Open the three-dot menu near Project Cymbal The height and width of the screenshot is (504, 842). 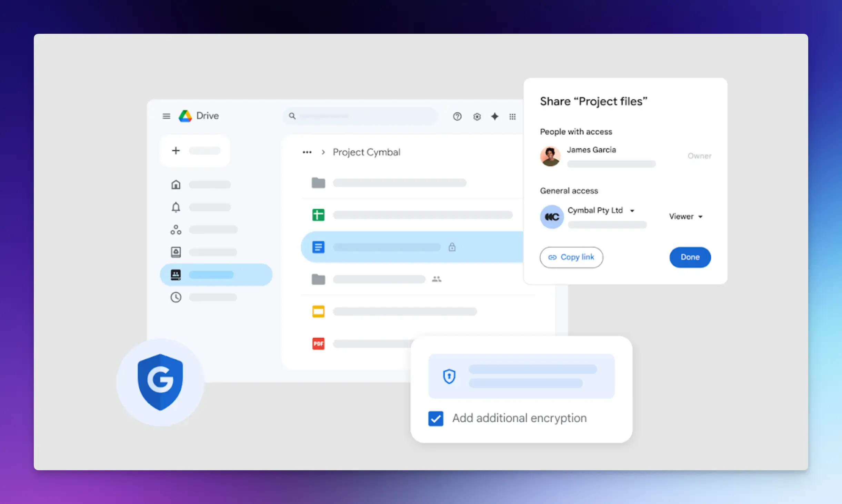pyautogui.click(x=307, y=152)
